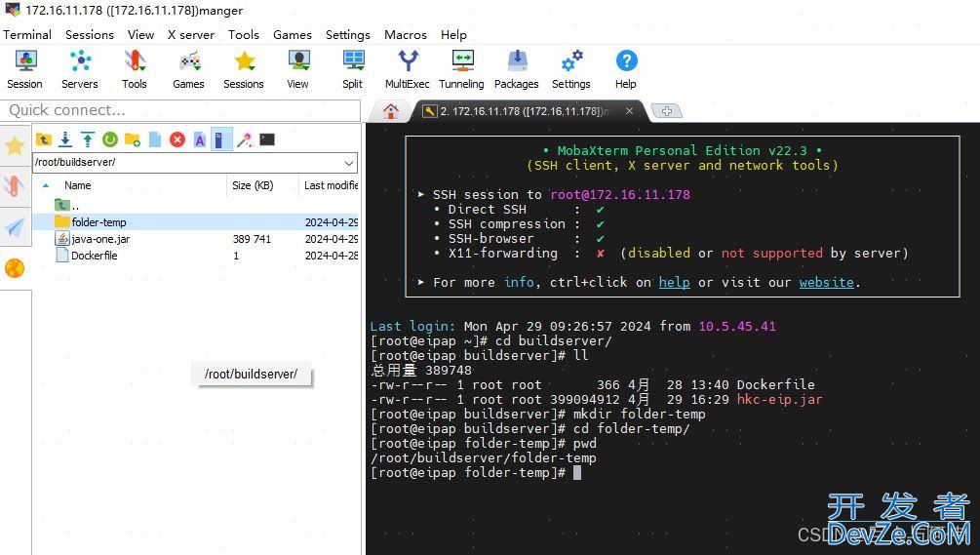Image resolution: width=980 pixels, height=555 pixels.
Task: Go to the Home tab with house icon
Action: [x=391, y=111]
